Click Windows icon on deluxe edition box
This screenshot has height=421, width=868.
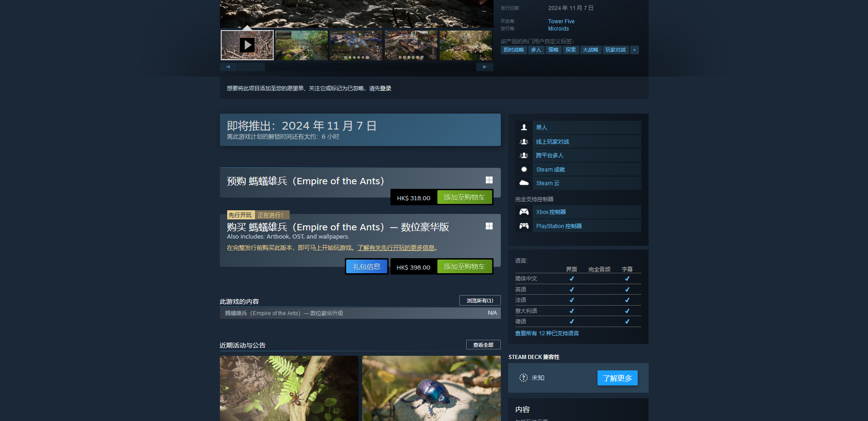point(489,226)
